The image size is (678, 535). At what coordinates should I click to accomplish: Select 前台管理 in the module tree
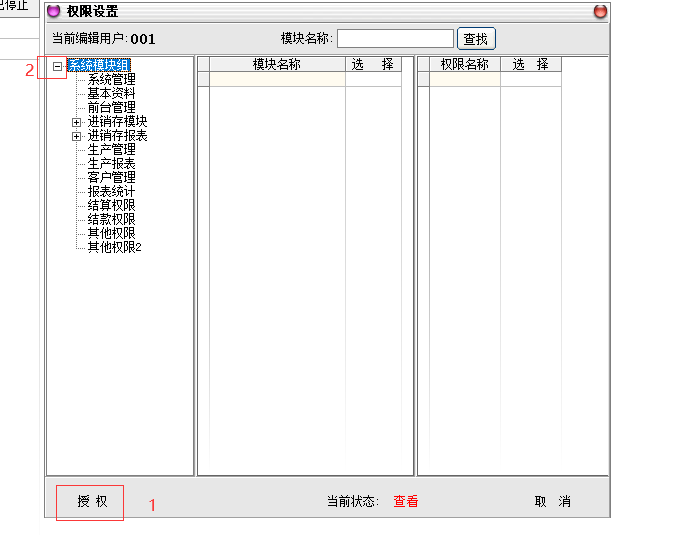coord(111,107)
